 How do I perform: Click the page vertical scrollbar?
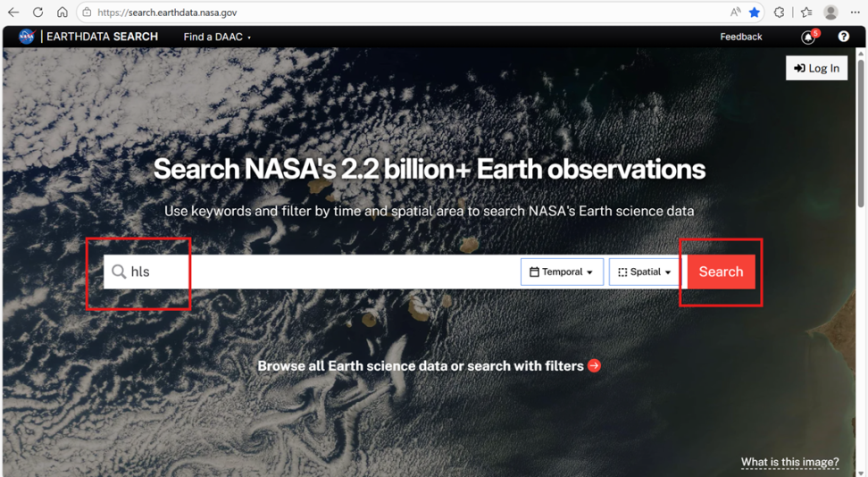pos(860,131)
